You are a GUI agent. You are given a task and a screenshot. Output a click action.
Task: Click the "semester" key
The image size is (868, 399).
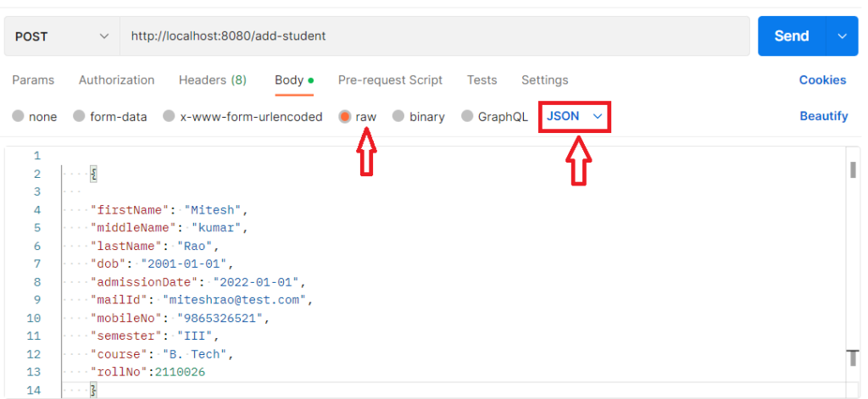(x=126, y=336)
